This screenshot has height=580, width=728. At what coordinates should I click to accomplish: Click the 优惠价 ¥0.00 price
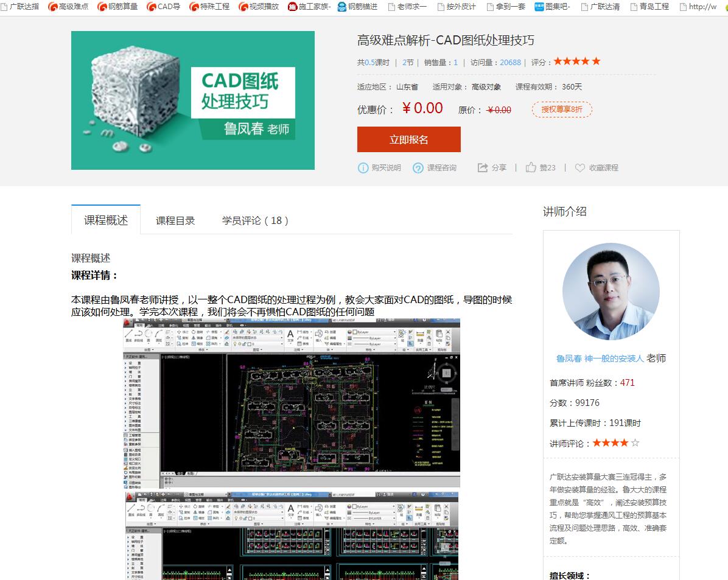[x=422, y=108]
